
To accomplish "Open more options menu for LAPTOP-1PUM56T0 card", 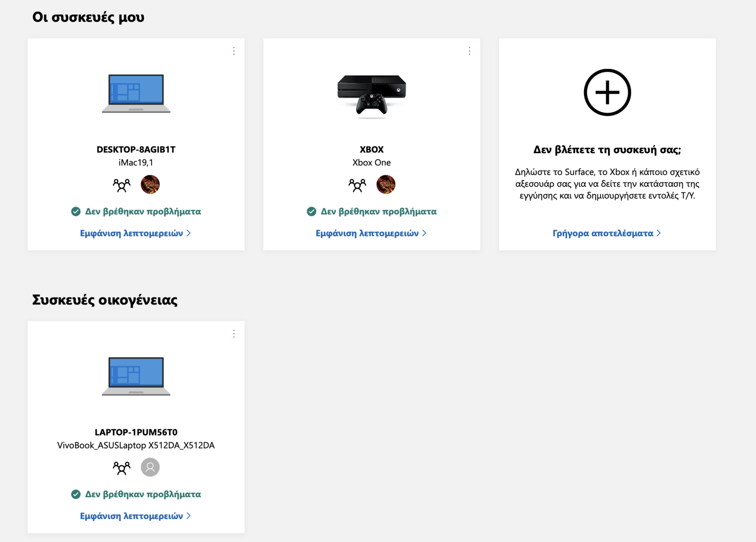I will [234, 334].
